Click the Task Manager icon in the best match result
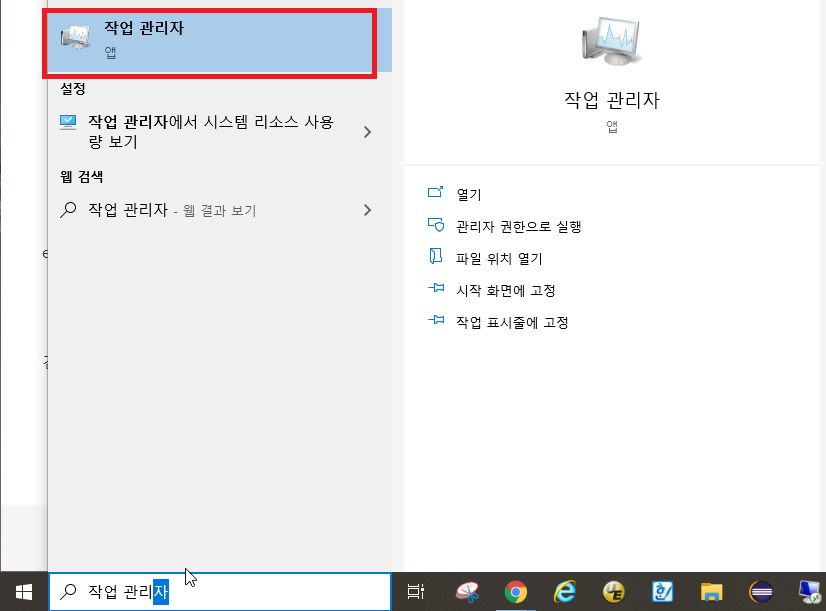826x611 pixels. [76, 37]
